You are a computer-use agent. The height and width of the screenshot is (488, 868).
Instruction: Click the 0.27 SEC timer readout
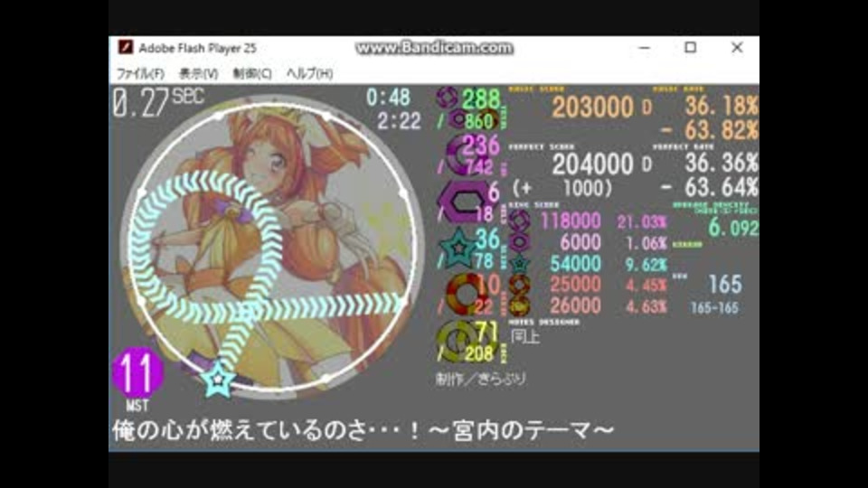(158, 102)
